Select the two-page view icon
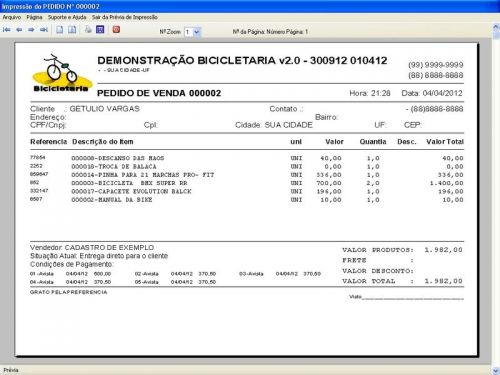The width and height of the screenshot is (500, 375). pyautogui.click(x=72, y=30)
